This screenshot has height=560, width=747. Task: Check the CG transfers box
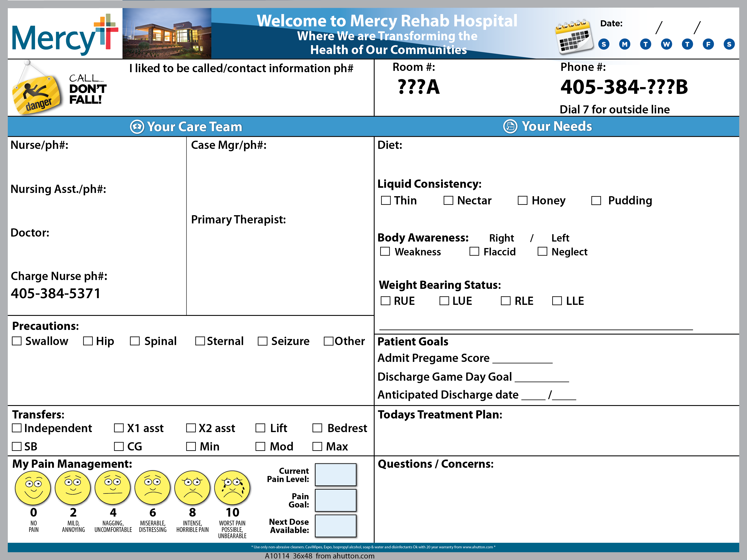tap(119, 446)
